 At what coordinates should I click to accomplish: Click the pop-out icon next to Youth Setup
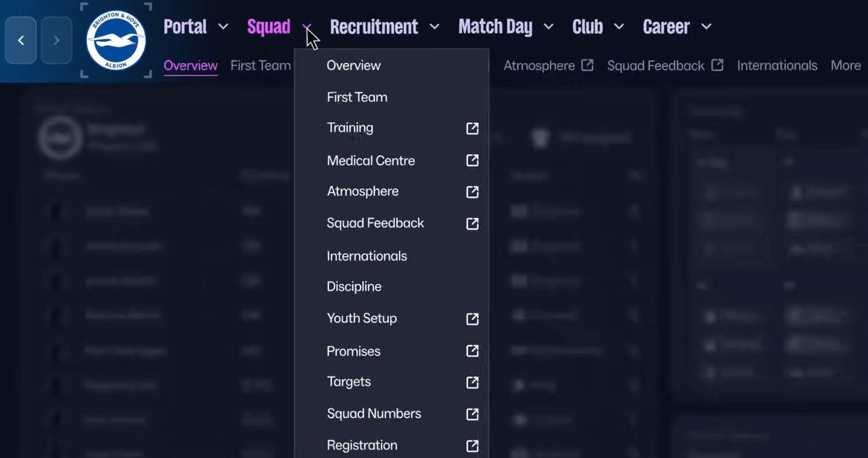point(472,318)
